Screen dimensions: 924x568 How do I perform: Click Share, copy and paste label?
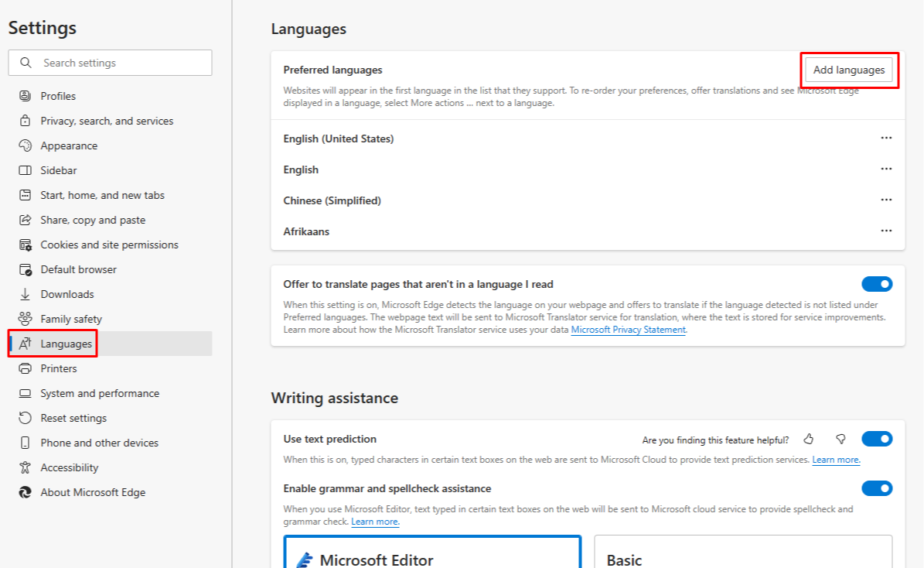(x=93, y=220)
